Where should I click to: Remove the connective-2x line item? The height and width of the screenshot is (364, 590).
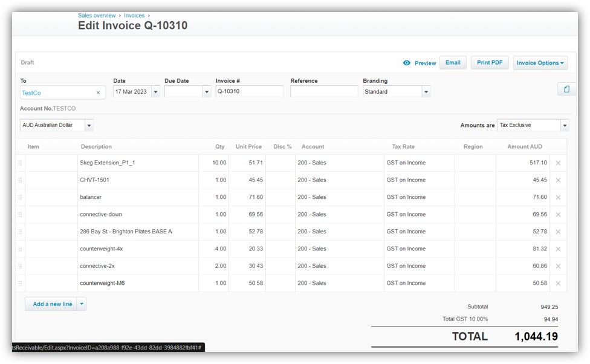(558, 265)
